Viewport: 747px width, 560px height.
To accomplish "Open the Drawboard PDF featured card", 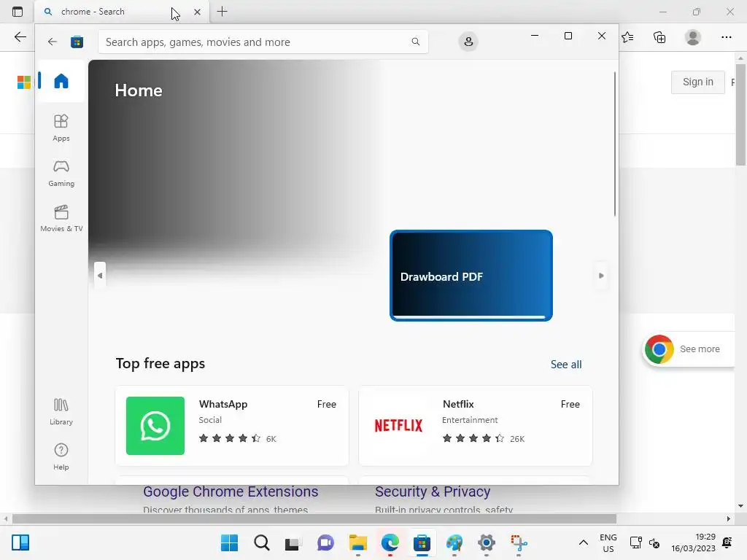I will point(471,275).
